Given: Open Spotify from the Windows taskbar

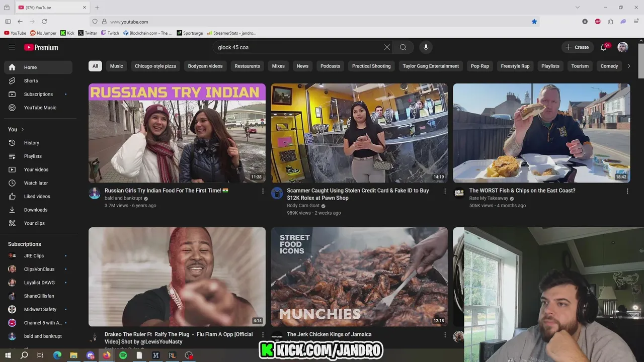Looking at the screenshot, I should [123, 355].
